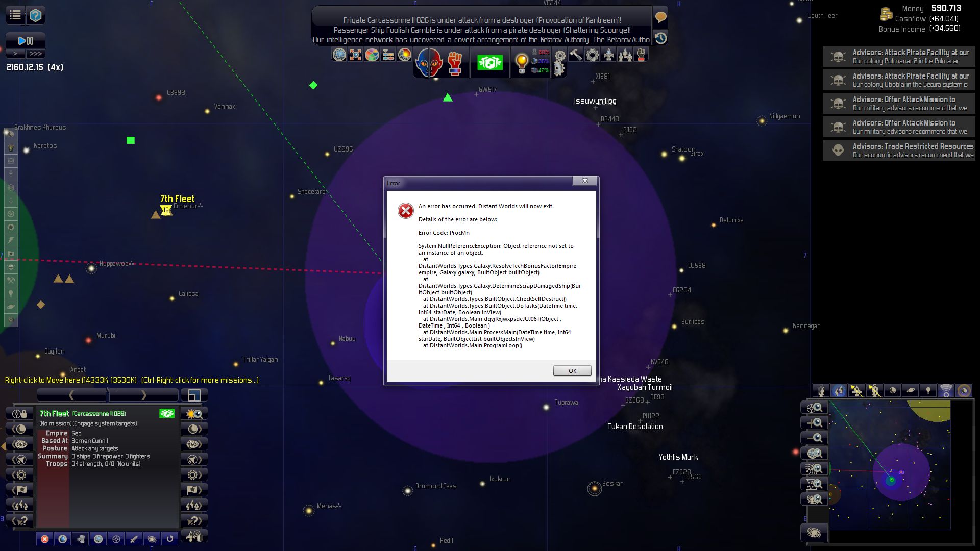Toggle minimap fleets overlay two-ship icon
Viewport: 980px width, 551px height.
[x=839, y=391]
